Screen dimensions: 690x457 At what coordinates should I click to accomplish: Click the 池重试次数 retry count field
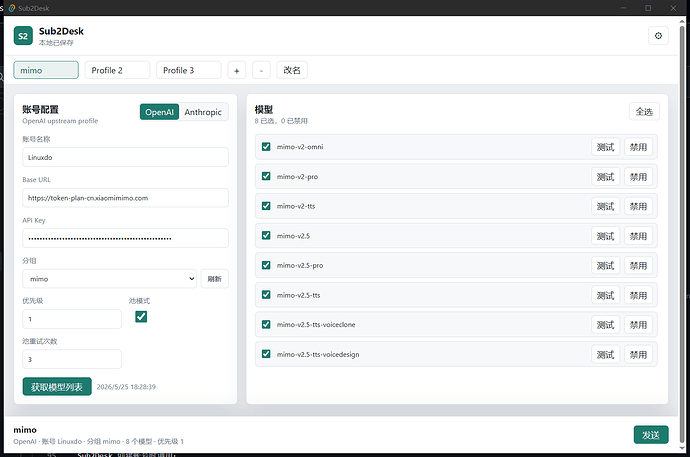click(x=72, y=359)
